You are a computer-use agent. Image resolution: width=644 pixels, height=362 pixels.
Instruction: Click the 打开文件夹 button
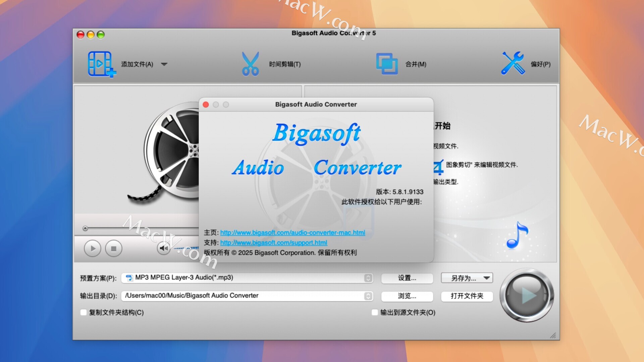pyautogui.click(x=467, y=296)
